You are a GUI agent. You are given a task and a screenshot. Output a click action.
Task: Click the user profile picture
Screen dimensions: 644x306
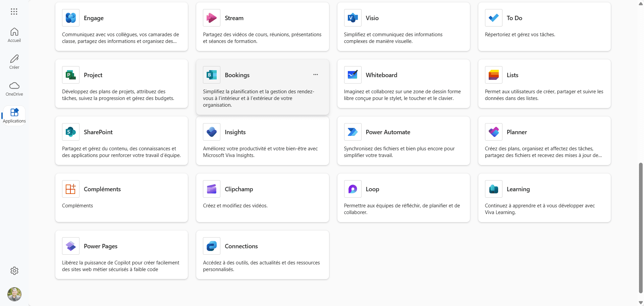pyautogui.click(x=14, y=294)
